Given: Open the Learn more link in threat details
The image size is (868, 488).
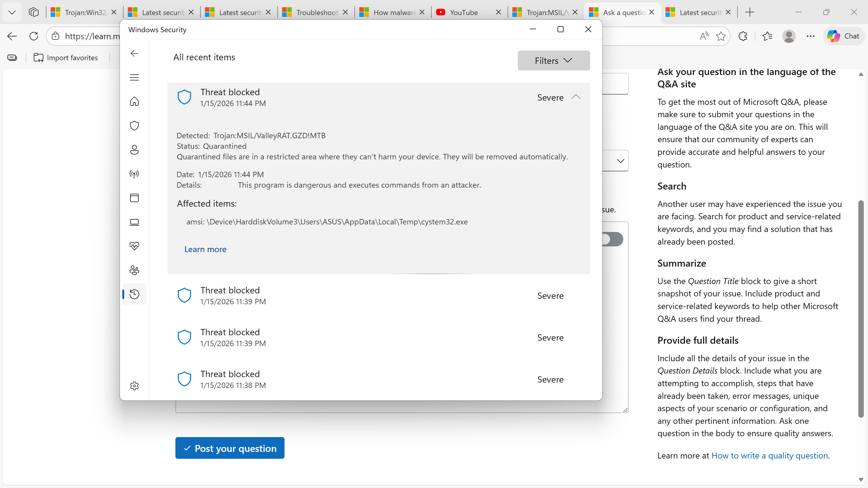Looking at the screenshot, I should pyautogui.click(x=205, y=249).
